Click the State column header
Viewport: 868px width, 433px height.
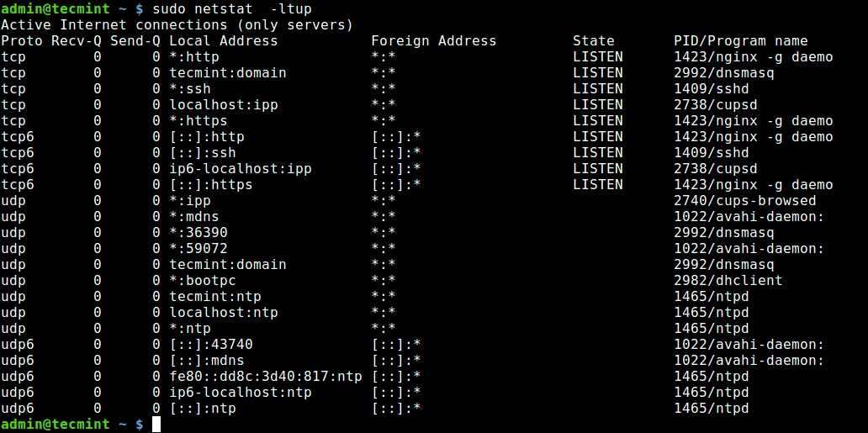click(593, 41)
